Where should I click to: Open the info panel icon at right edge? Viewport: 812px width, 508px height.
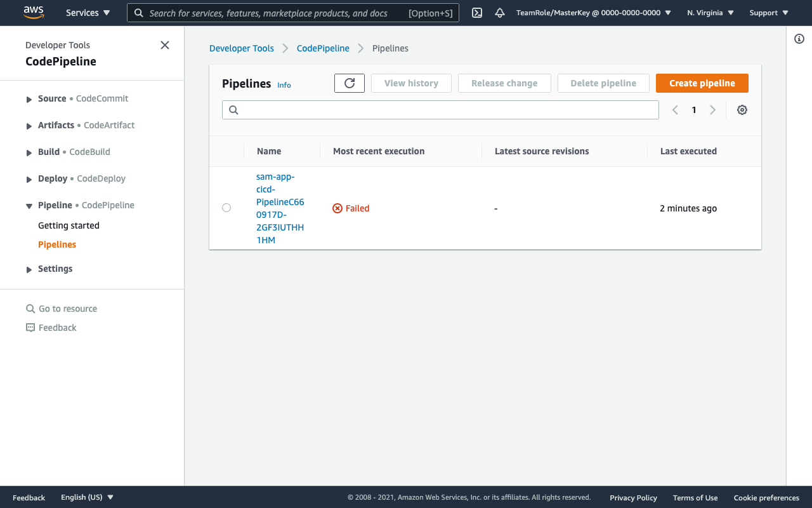coord(799,39)
